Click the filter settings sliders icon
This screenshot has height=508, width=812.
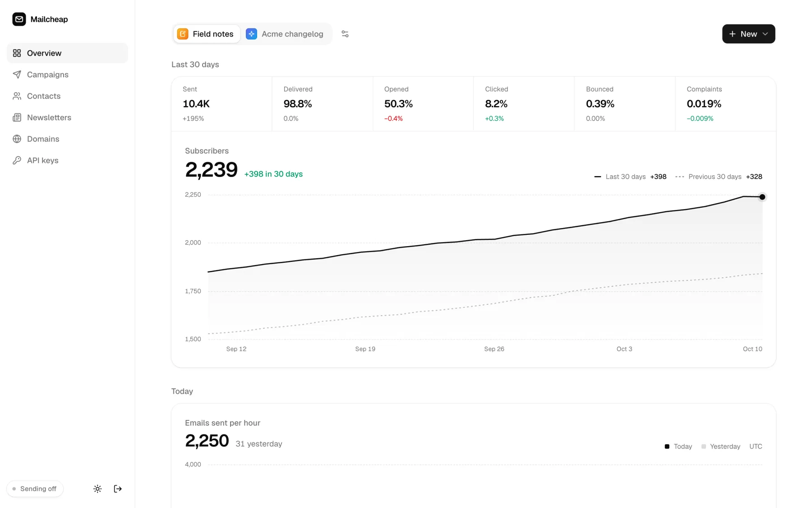(345, 34)
